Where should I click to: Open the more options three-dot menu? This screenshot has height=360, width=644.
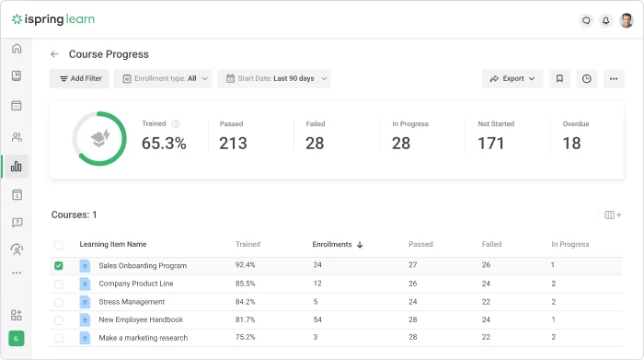pyautogui.click(x=614, y=78)
